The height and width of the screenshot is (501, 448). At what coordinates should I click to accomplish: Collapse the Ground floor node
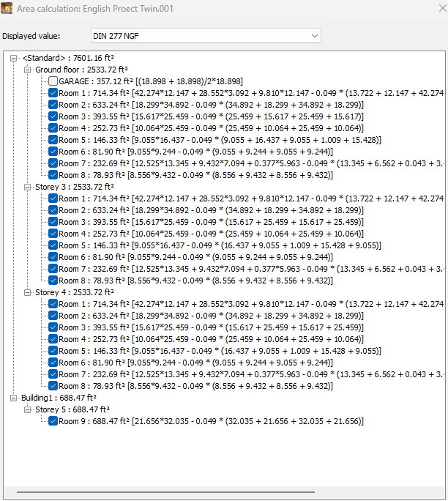pos(28,70)
